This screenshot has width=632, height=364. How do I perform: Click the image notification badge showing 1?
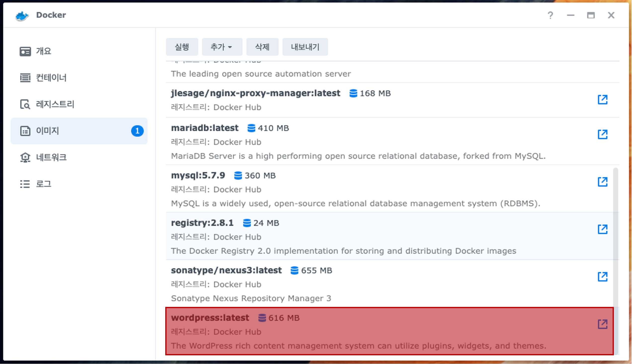[x=137, y=131]
